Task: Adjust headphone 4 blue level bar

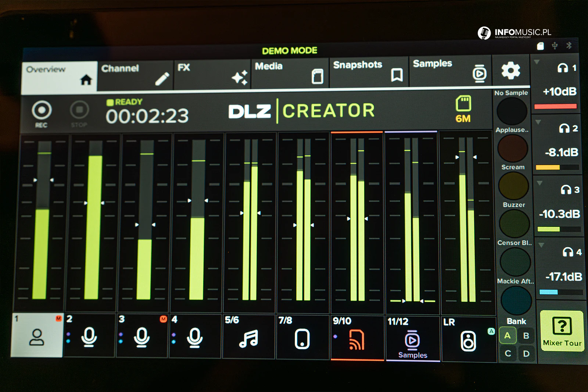Action: point(561,292)
